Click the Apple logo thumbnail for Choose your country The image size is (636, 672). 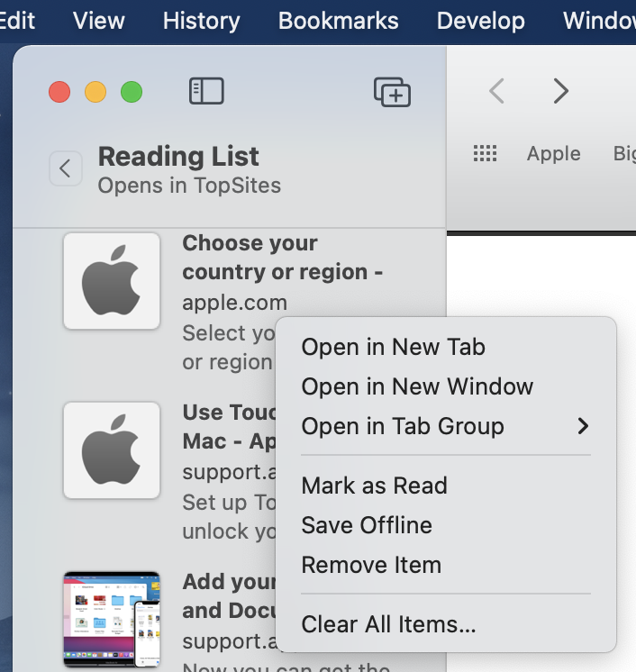point(112,281)
